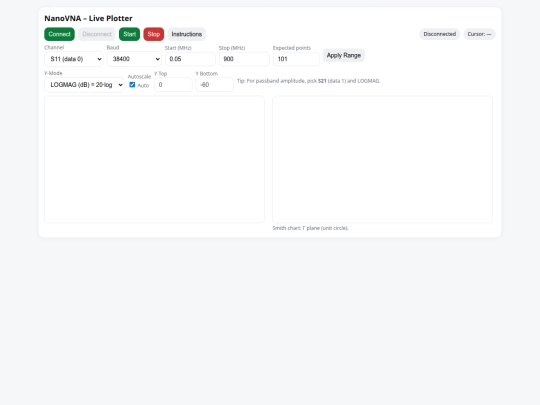The image size is (540, 405).
Task: Click the greyed Disconnect button
Action: click(97, 34)
